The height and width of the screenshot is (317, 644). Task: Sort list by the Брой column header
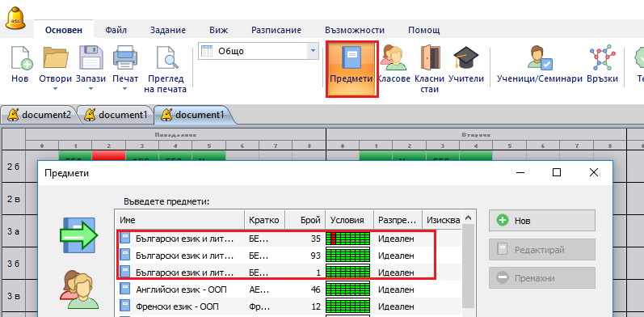click(305, 221)
